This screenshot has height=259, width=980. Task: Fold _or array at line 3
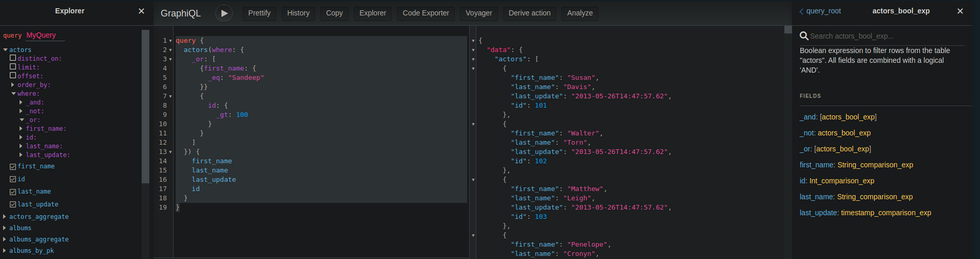pyautogui.click(x=170, y=59)
